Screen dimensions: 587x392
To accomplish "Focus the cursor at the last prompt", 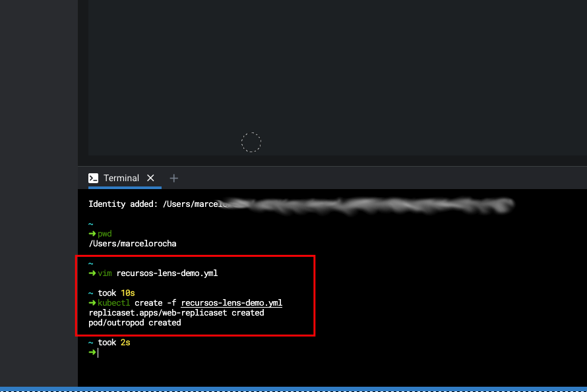I will click(98, 352).
